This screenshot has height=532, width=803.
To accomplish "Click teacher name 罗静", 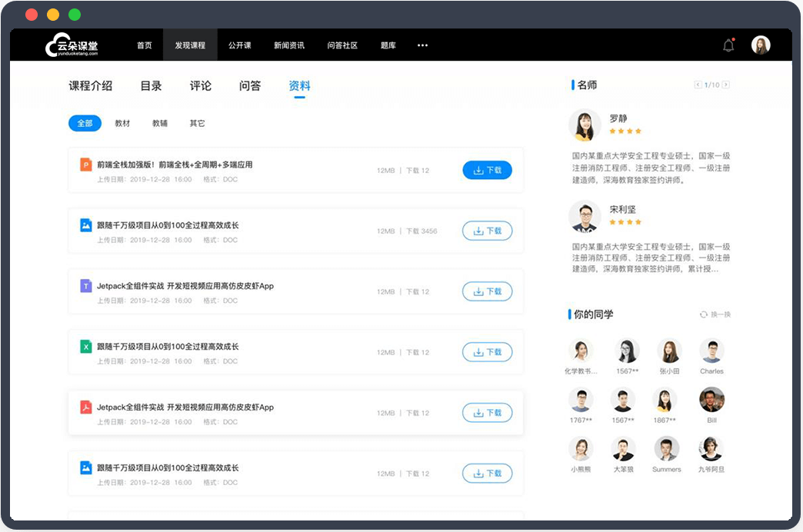I will tap(618, 118).
